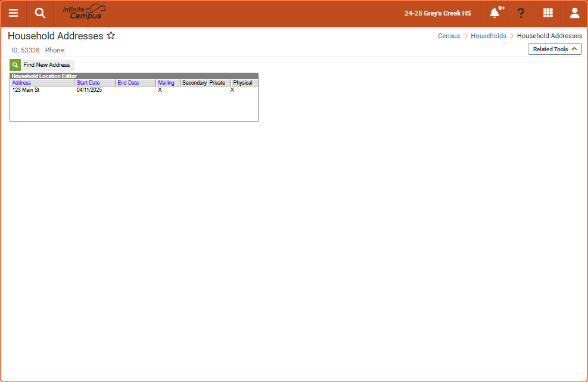Image resolution: width=588 pixels, height=382 pixels.
Task: Sort by the End Date column header
Action: point(128,83)
